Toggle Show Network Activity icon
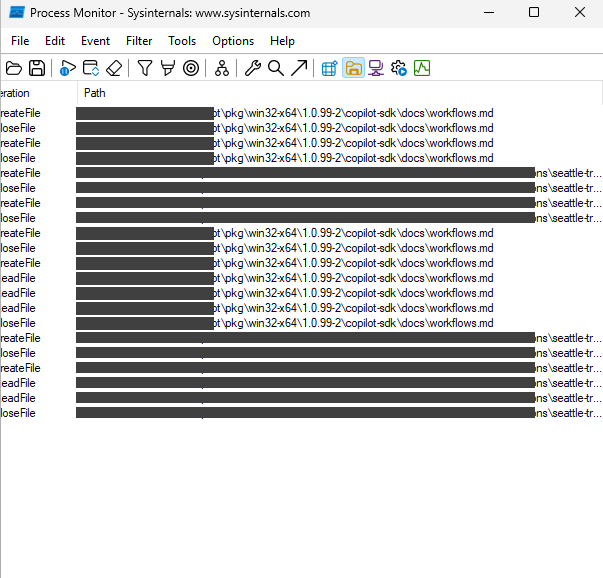Screen dimensions: 603x578 [376, 68]
